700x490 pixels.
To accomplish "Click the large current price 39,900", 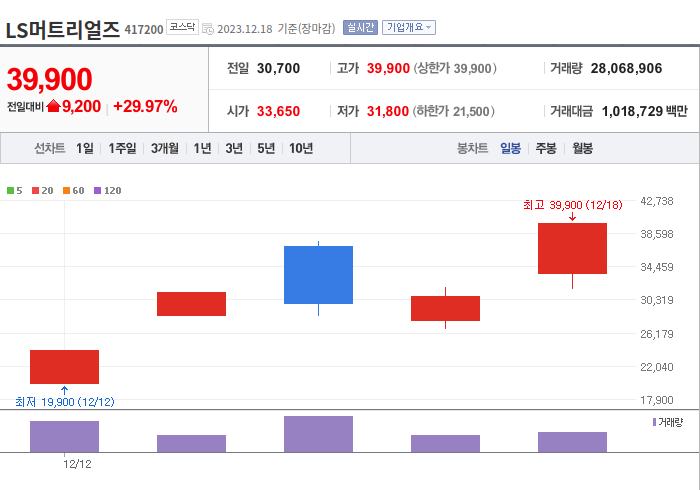I will point(50,79).
